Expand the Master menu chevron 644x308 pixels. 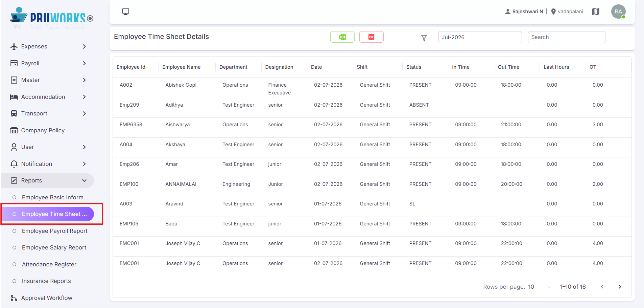84,80
